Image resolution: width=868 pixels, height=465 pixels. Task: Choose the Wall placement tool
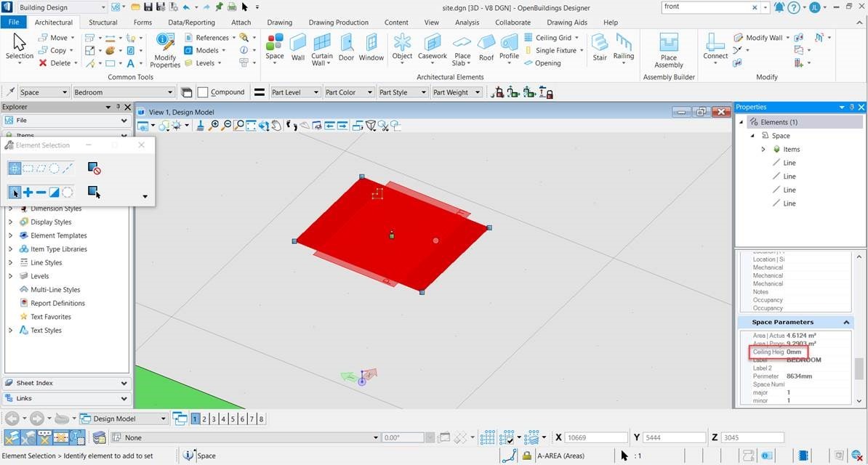(x=298, y=47)
